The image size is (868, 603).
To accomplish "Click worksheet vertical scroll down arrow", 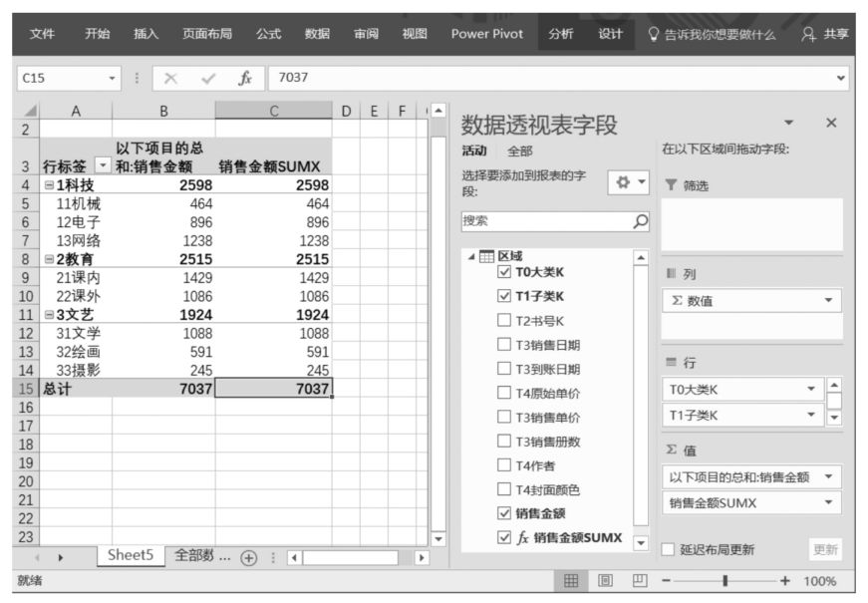I will click(438, 539).
